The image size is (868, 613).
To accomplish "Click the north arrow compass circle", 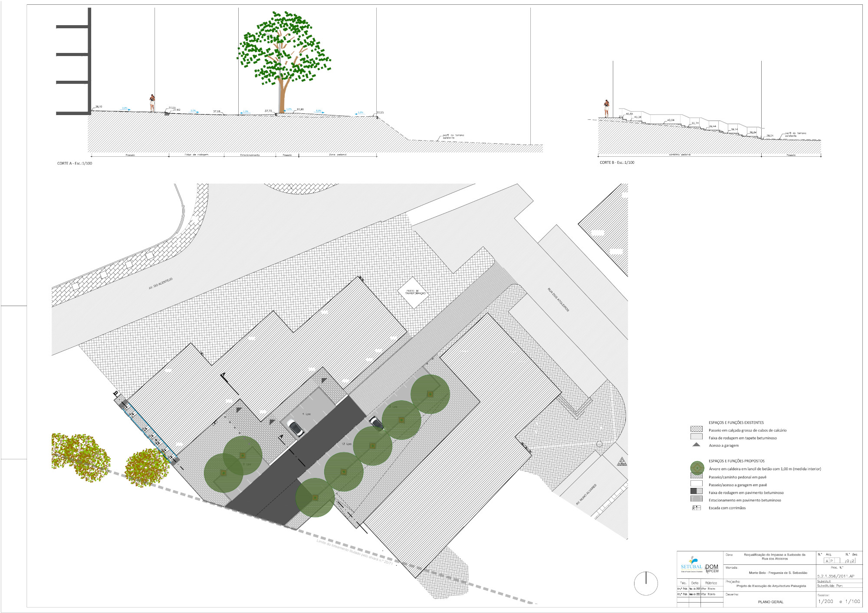I will click(x=646, y=583).
